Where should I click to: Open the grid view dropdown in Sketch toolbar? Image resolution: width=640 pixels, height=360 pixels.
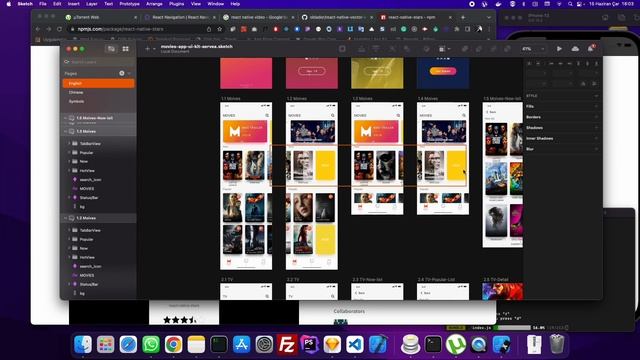(444, 49)
